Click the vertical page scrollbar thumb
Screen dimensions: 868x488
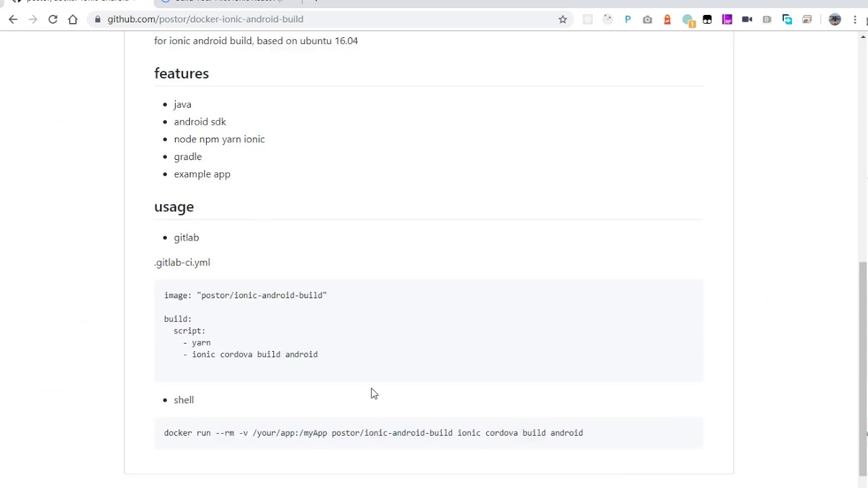(x=863, y=369)
